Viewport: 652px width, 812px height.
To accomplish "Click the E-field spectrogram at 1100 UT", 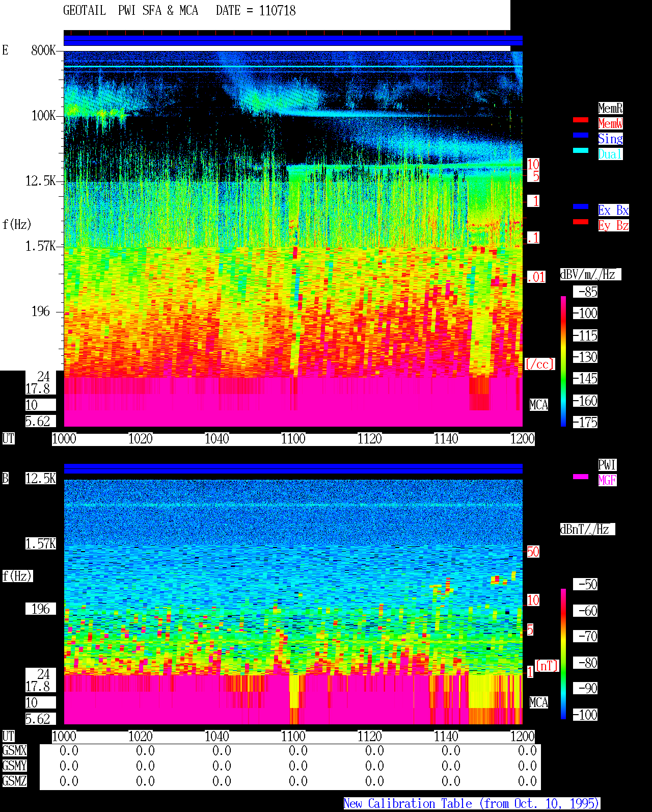I will point(293,239).
